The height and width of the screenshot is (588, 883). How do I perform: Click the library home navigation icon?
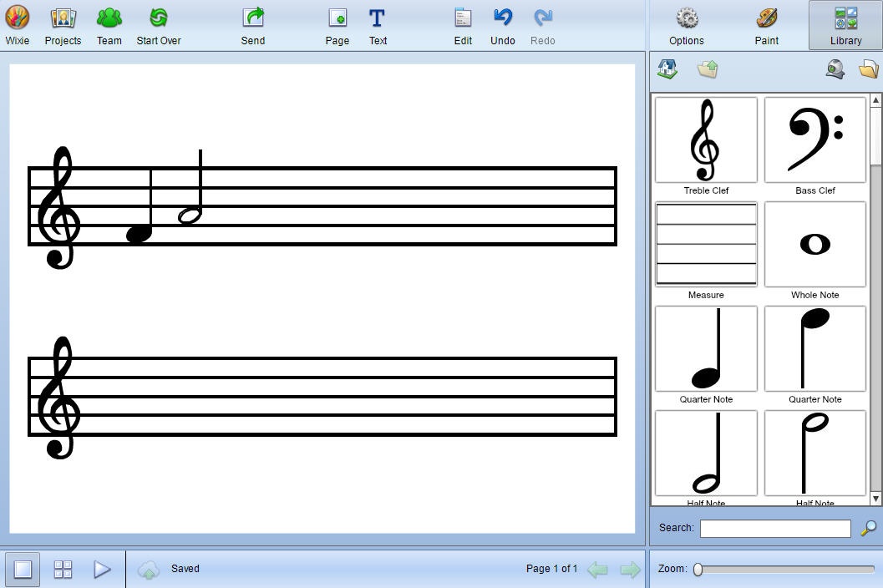[x=667, y=68]
